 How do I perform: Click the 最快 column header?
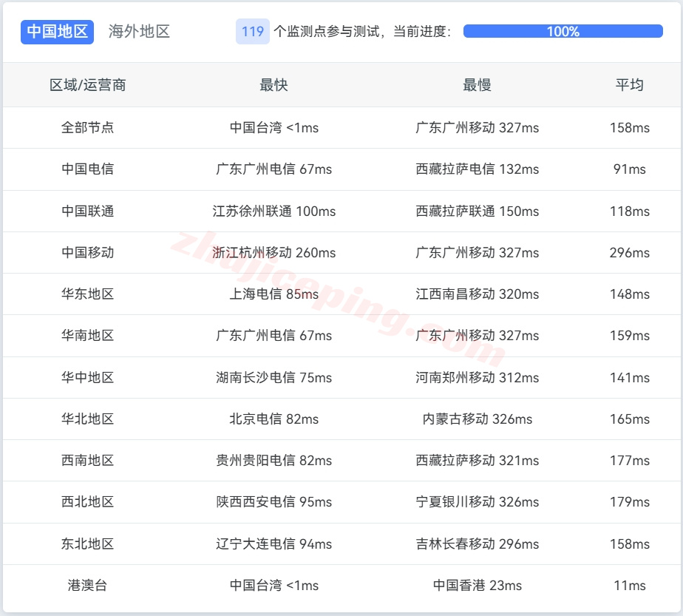tap(273, 85)
